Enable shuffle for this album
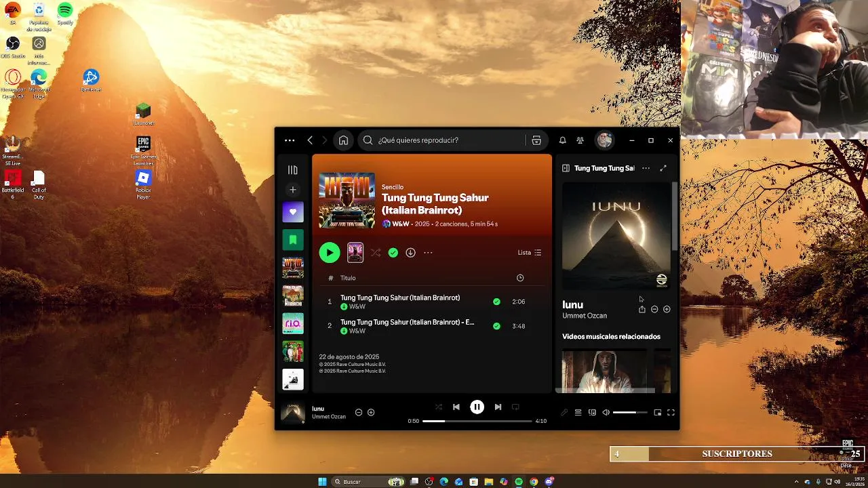This screenshot has width=868, height=488. (376, 253)
